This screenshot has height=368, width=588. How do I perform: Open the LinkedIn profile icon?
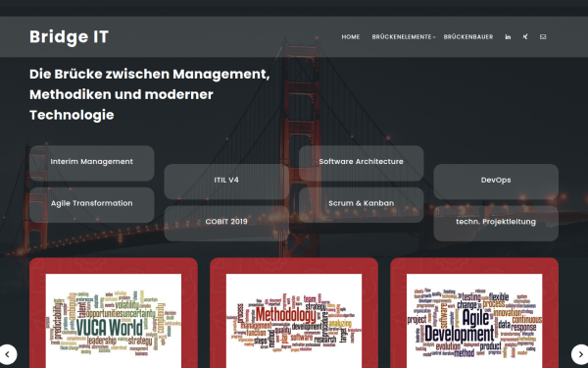pos(508,37)
